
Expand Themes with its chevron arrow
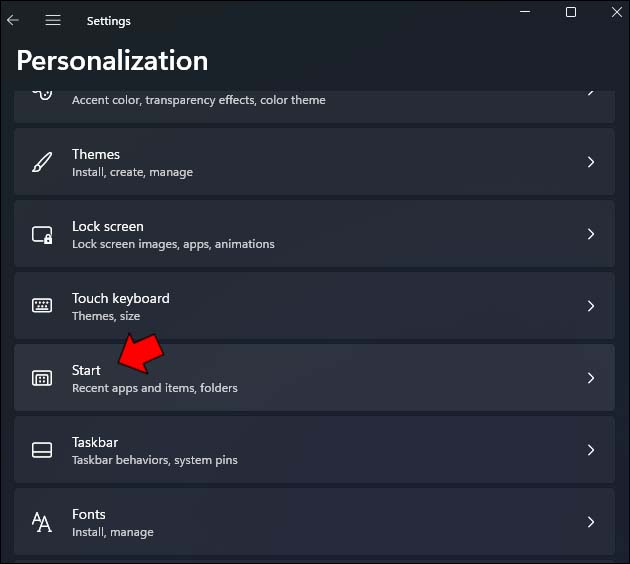591,162
